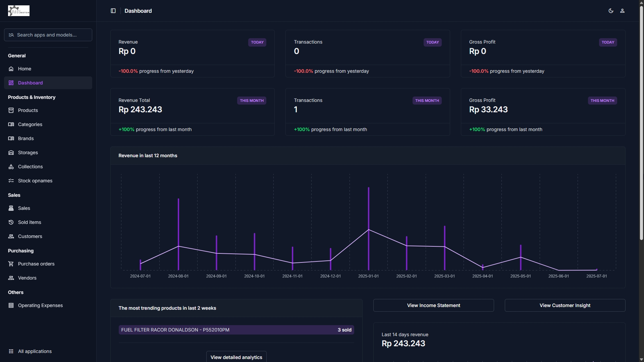Toggle the sidebar collapse icon

click(113, 11)
